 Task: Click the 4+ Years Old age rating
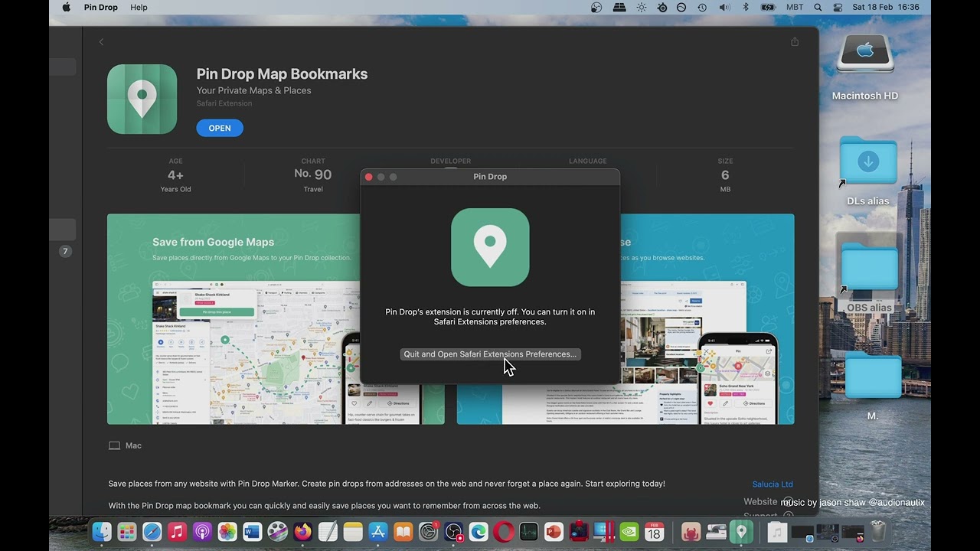coord(175,175)
